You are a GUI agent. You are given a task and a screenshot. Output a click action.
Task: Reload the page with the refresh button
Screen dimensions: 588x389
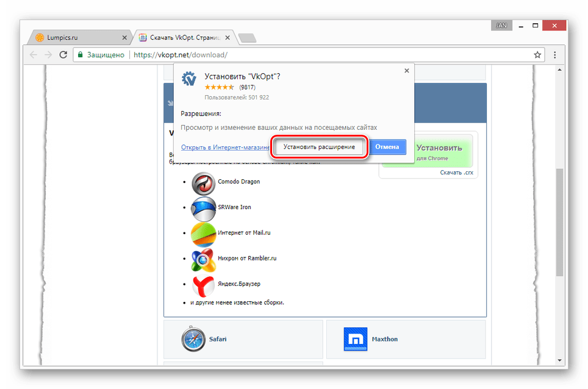(x=63, y=55)
